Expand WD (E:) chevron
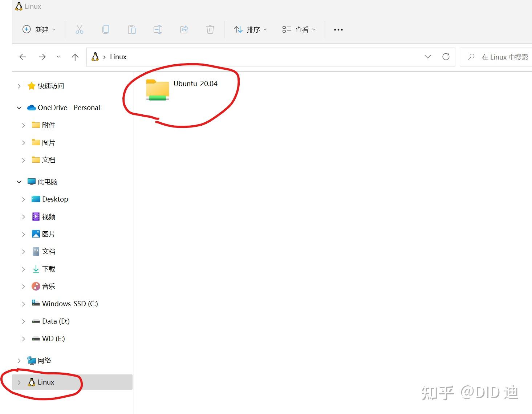532x414 pixels. point(23,339)
